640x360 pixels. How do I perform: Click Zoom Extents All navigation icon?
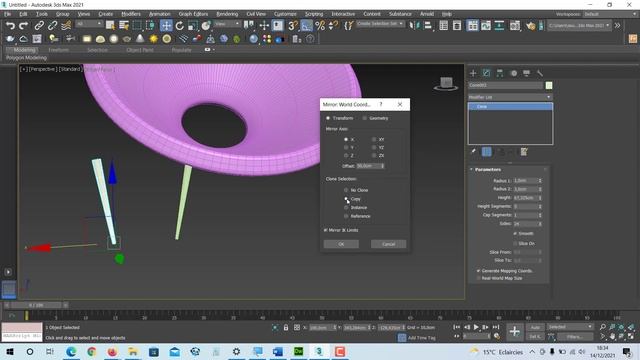(x=631, y=327)
